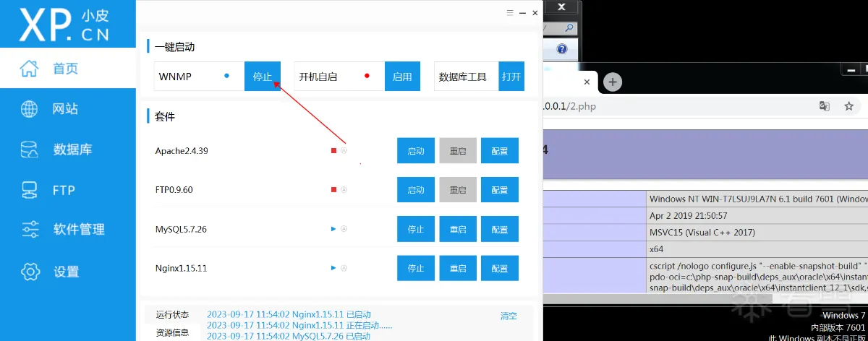The width and height of the screenshot is (868, 341).
Task: Click the Nginx1.15.11 label
Action: [181, 268]
